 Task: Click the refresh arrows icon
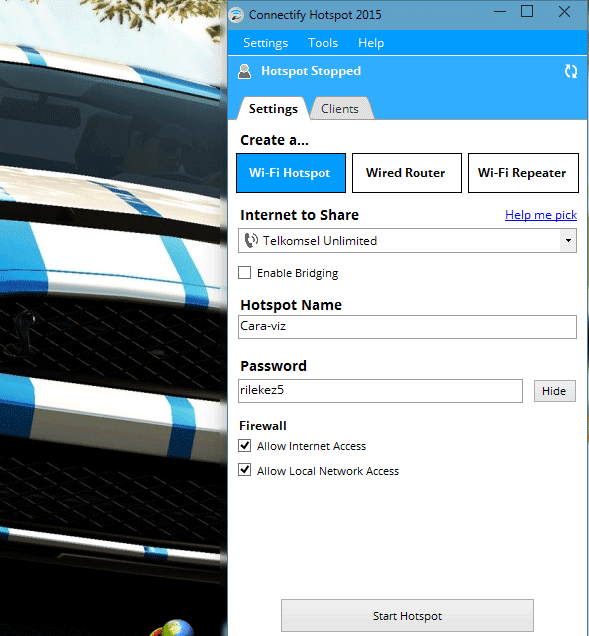pyautogui.click(x=571, y=71)
